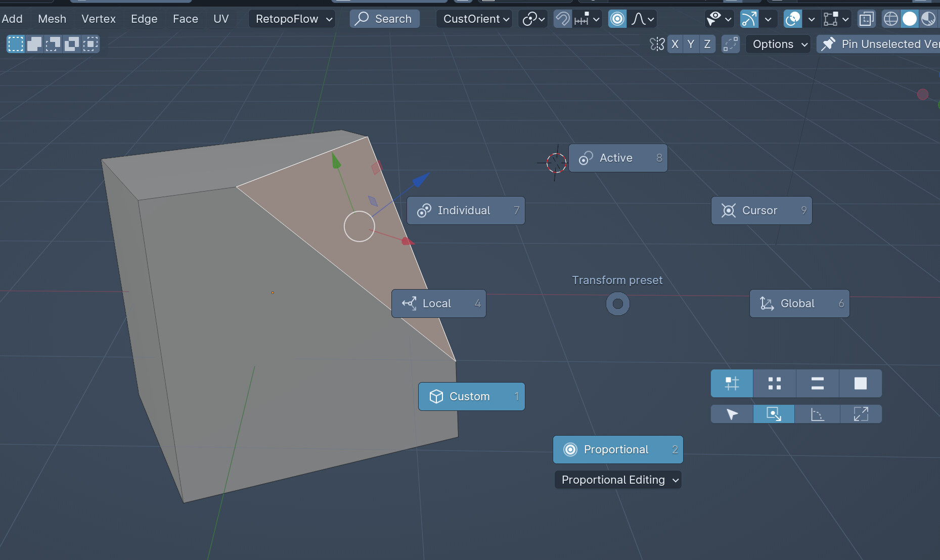Open the visibility and selectability dropdown
Image resolution: width=940 pixels, height=560 pixels.
(719, 19)
